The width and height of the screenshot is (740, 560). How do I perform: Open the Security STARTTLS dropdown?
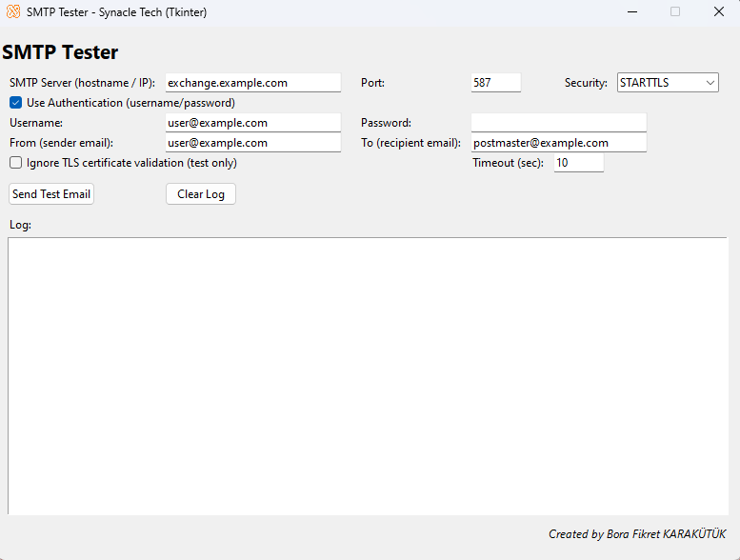click(668, 83)
